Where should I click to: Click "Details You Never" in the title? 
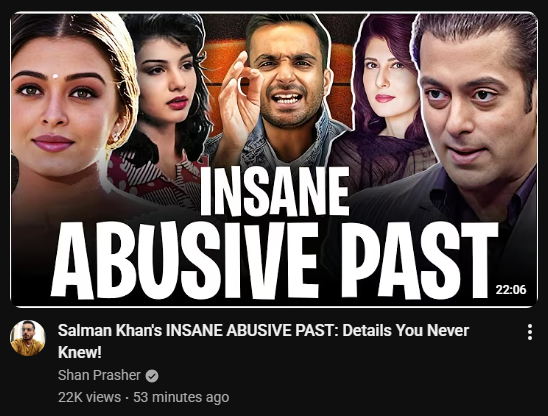pos(405,330)
